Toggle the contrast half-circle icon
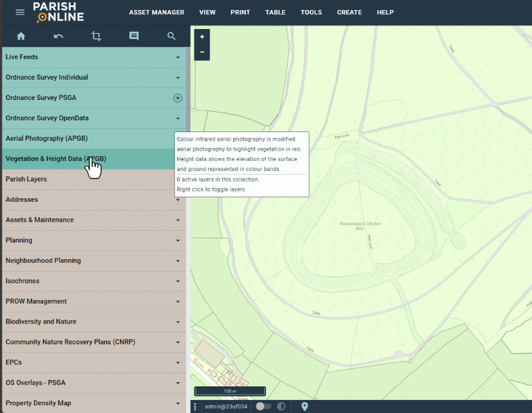 pyautogui.click(x=281, y=406)
